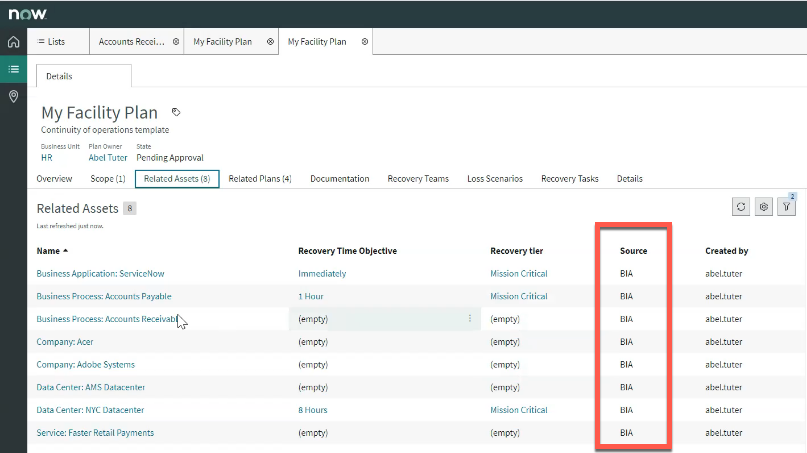Open Business Application: ServiceNow record
This screenshot has height=453, width=807.
tap(100, 273)
